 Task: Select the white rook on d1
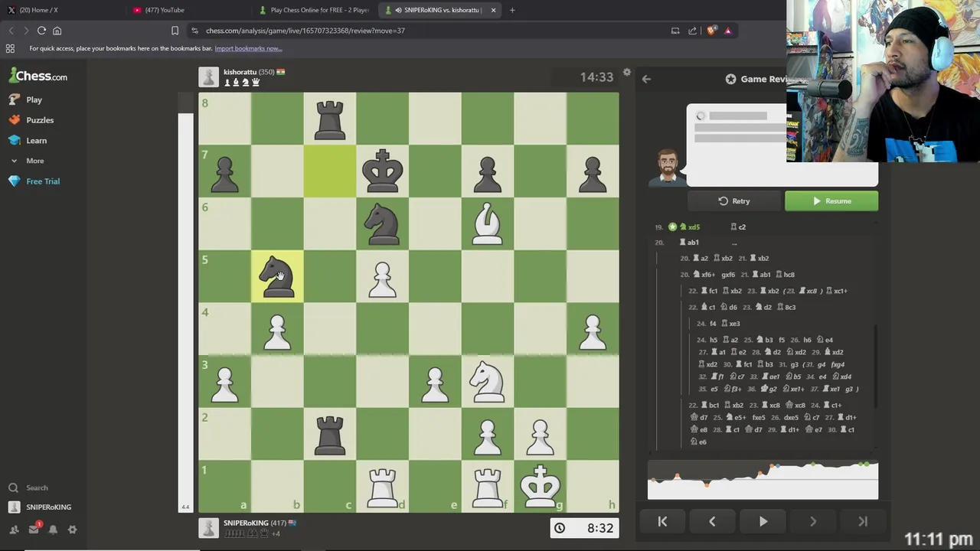point(382,486)
